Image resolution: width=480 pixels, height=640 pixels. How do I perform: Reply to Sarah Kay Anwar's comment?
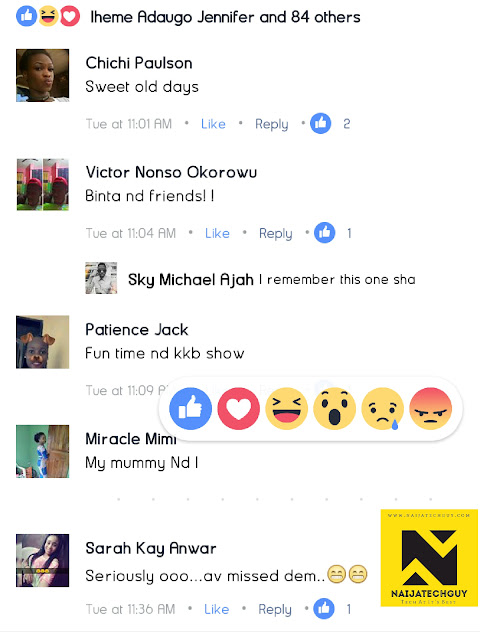pos(275,609)
